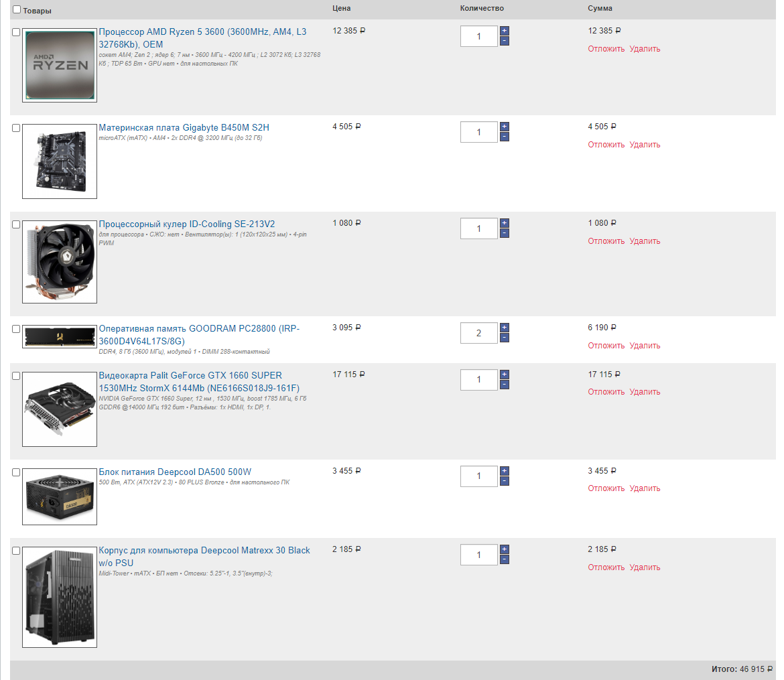Click the Gigabyte motherboard thumbnail image
Screen dimensions: 784x680
point(60,161)
